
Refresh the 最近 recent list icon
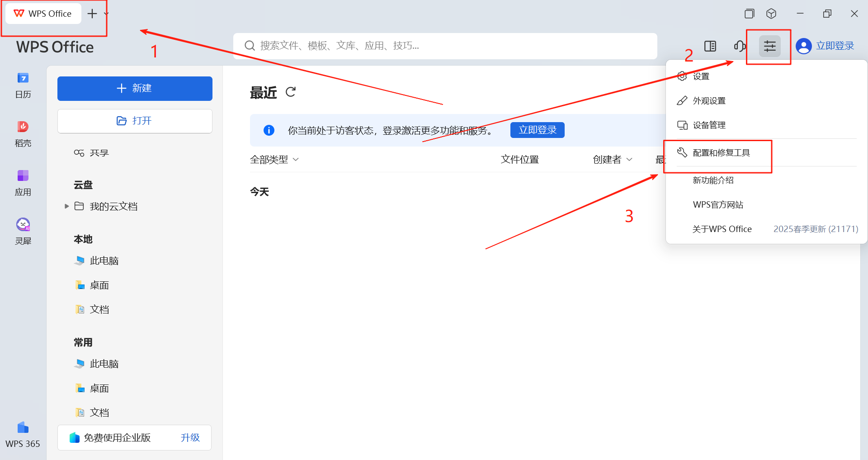[291, 92]
